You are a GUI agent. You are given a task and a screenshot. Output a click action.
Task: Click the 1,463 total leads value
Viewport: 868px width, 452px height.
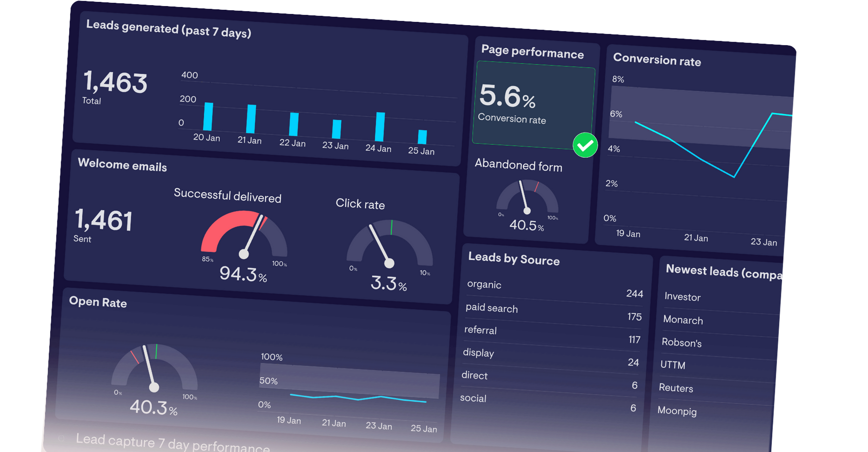pyautogui.click(x=115, y=82)
